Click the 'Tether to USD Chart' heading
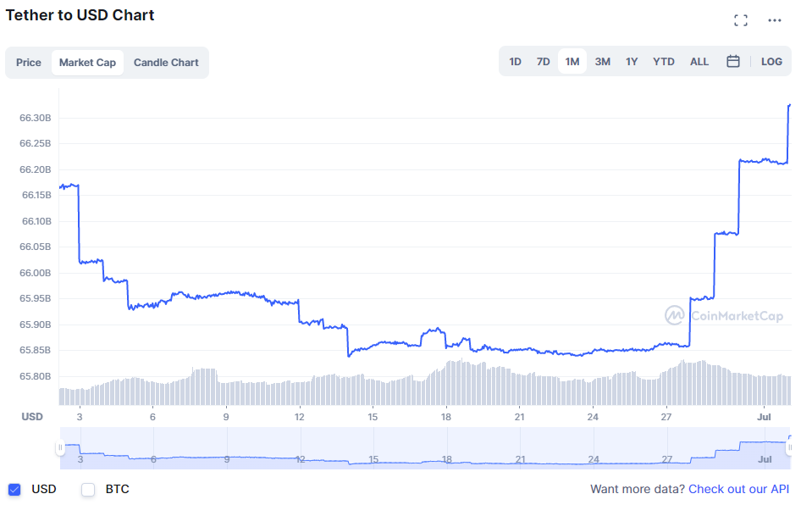This screenshot has width=812, height=505. tap(80, 15)
